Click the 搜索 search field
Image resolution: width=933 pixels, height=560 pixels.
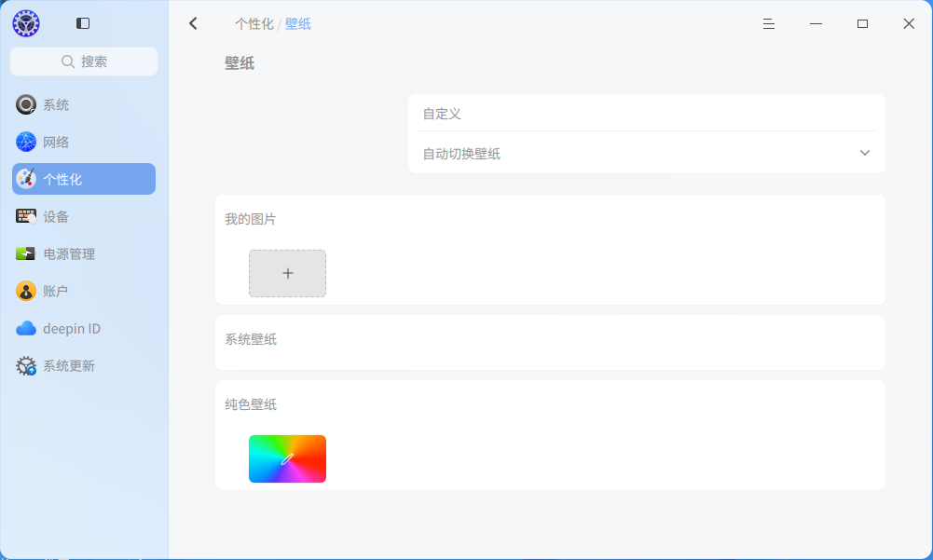tap(84, 61)
